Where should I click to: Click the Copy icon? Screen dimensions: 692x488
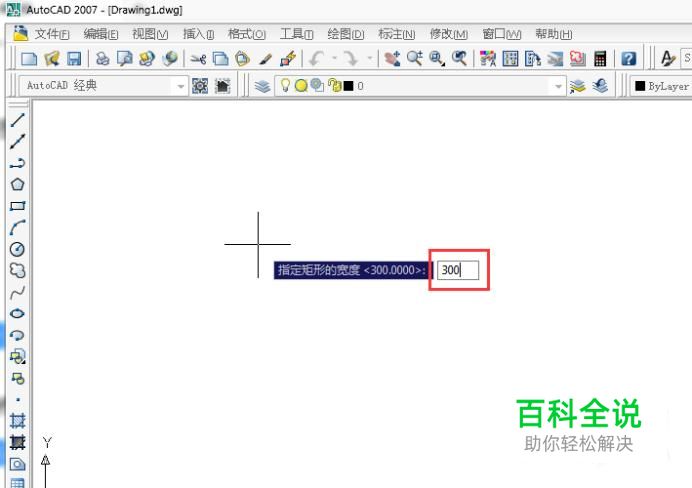(x=220, y=59)
